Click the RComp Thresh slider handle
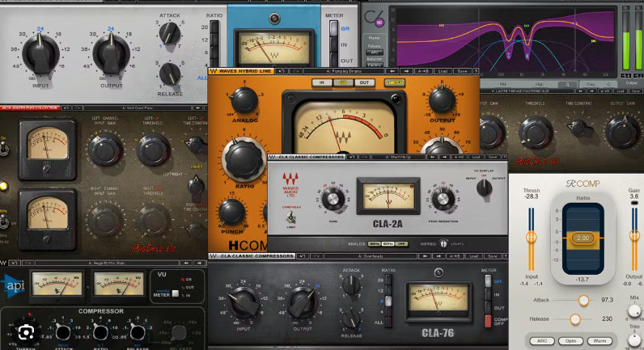The image size is (644, 350). (x=531, y=237)
